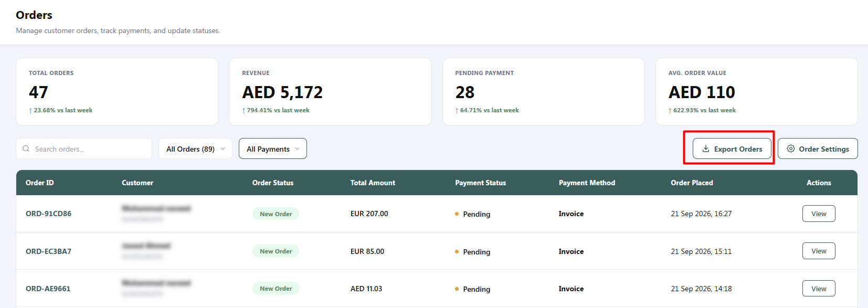Click the New Order badge for ORD-91CD86

point(276,214)
